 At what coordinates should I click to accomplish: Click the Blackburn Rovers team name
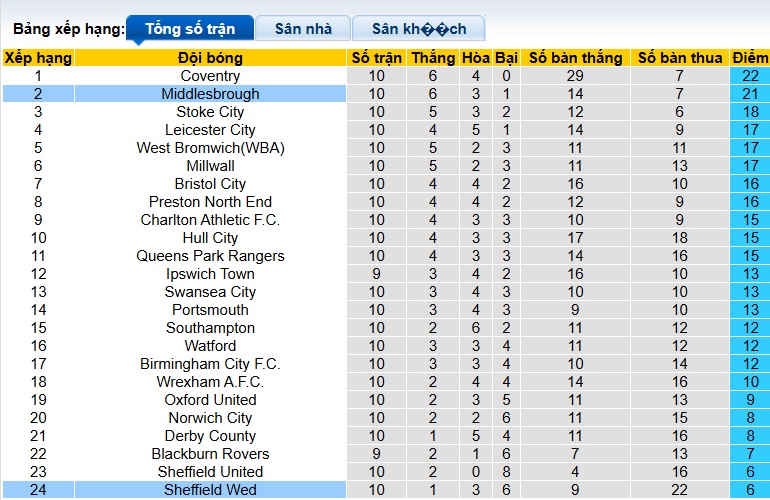point(210,454)
